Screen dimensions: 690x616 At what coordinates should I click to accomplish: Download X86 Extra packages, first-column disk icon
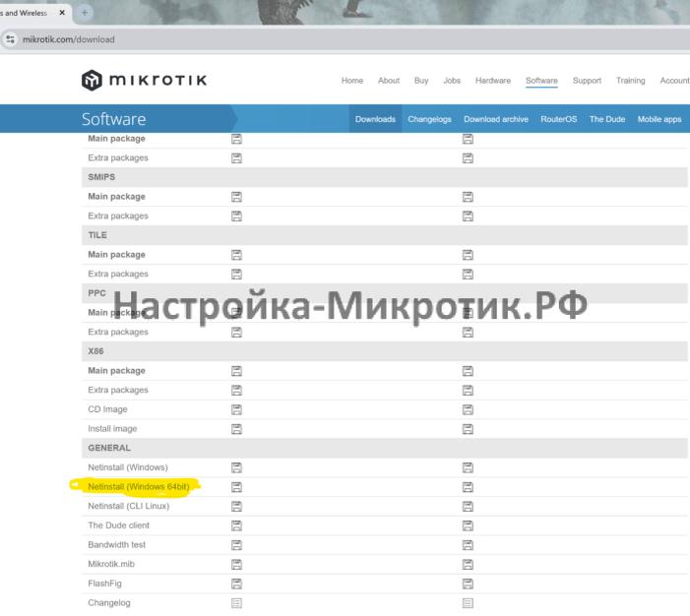tap(236, 391)
